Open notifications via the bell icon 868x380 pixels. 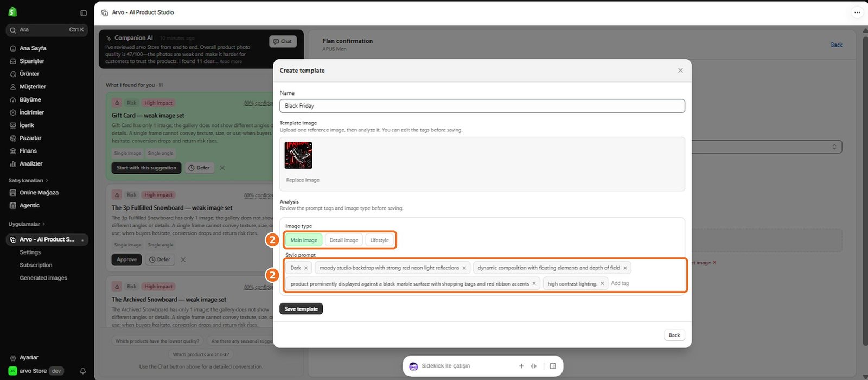coord(83,371)
